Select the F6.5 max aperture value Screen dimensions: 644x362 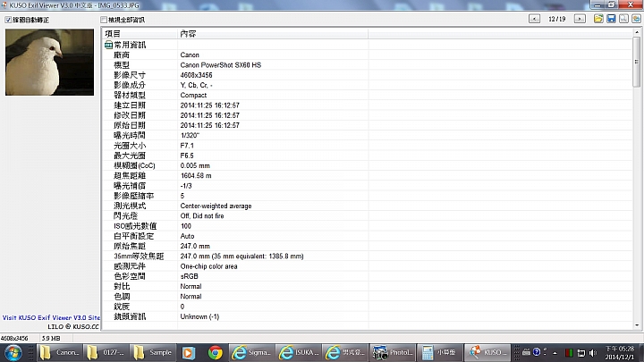[187, 156]
